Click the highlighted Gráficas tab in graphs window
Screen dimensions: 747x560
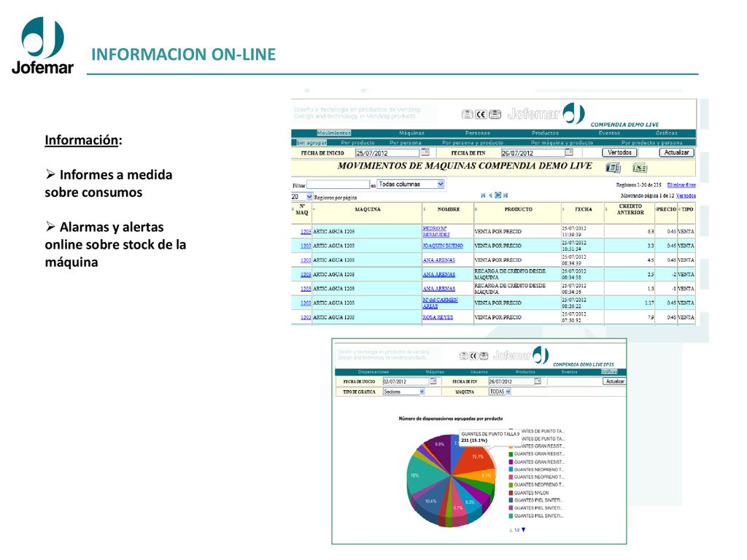(609, 372)
